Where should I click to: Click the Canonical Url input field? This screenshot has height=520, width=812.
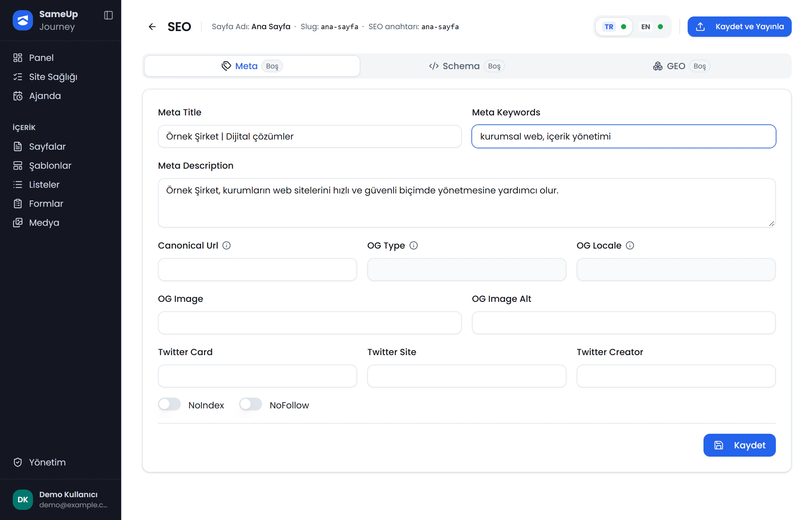(x=257, y=270)
